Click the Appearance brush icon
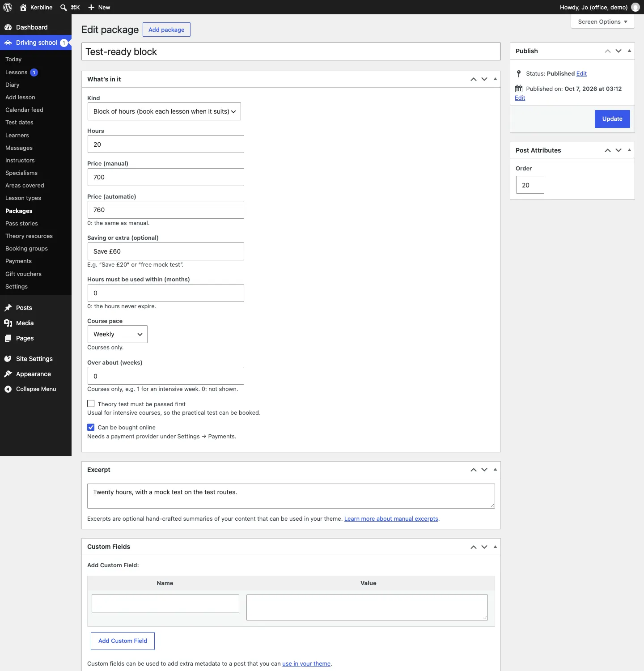The width and height of the screenshot is (644, 671). [8, 374]
